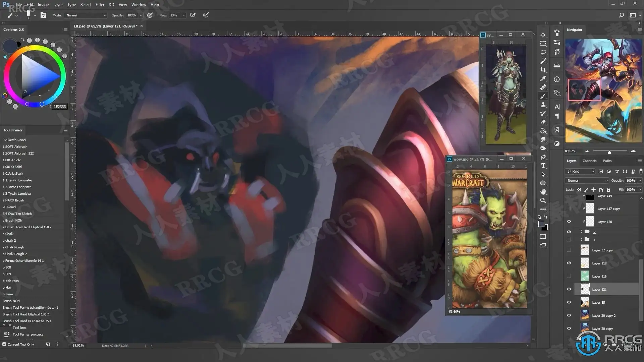Open layer filter Kind dropdown
Image resolution: width=644 pixels, height=362 pixels.
click(580, 171)
